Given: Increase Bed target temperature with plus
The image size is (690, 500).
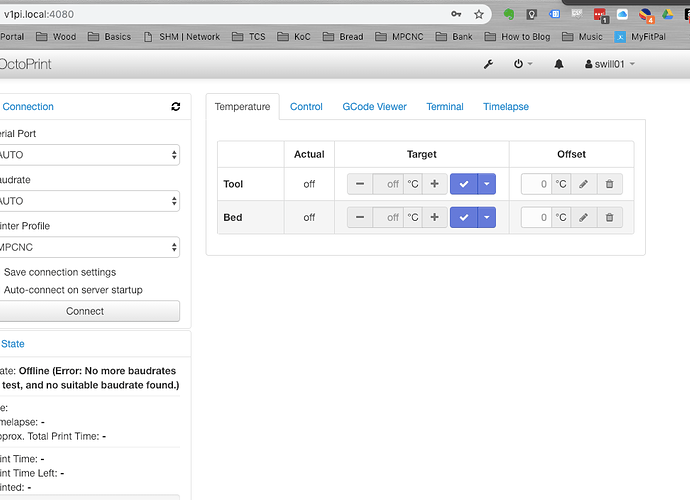Looking at the screenshot, I should pos(434,217).
